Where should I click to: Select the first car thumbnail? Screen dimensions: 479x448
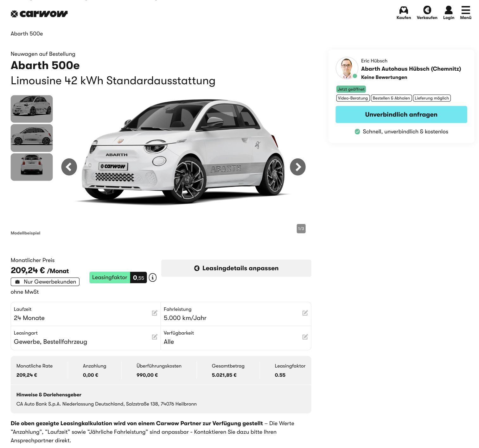coord(32,109)
